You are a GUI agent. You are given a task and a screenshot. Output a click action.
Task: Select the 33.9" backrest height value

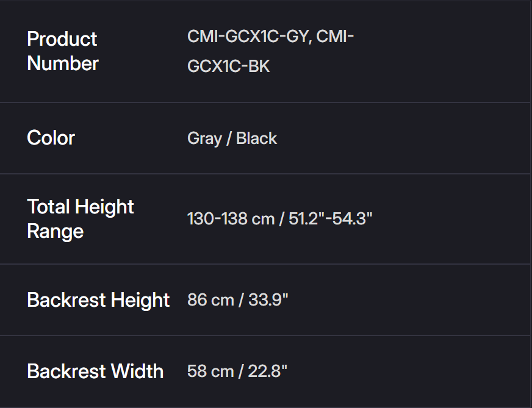pos(268,300)
